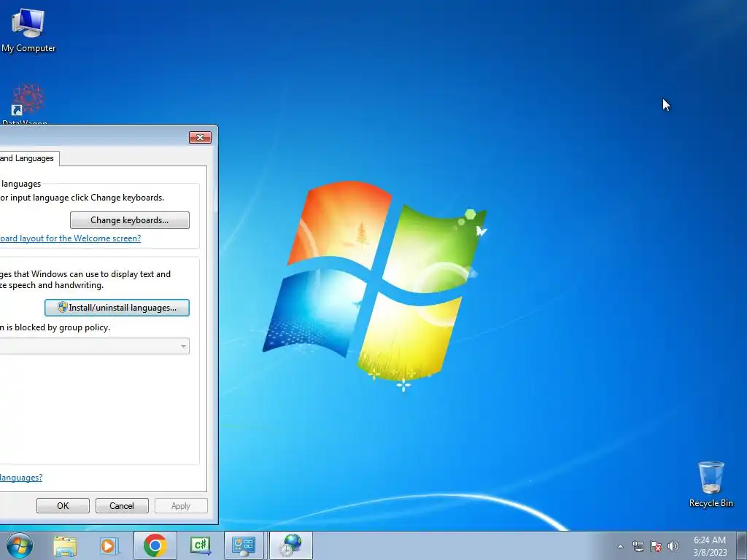Click the greyed Apply button

181,506
